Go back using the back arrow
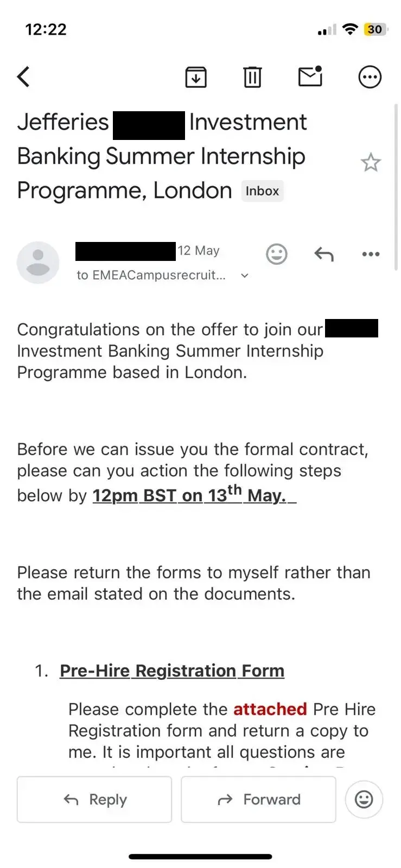 pyautogui.click(x=24, y=77)
